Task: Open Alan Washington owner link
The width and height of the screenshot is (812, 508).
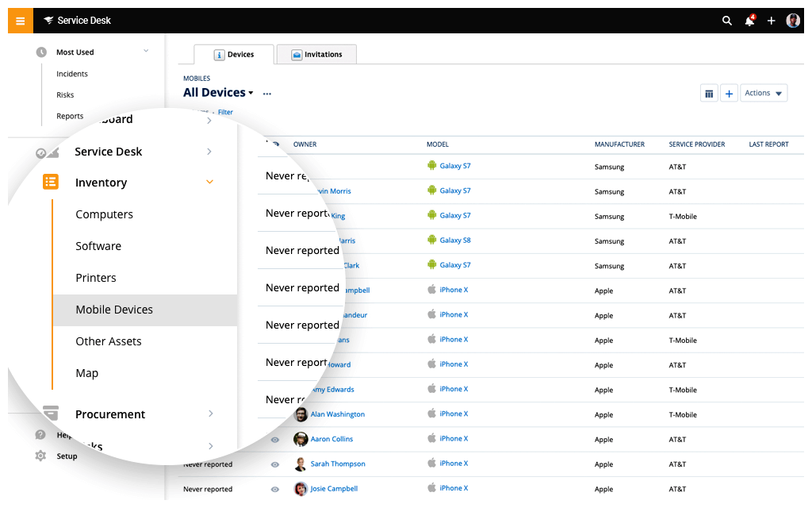Action: pyautogui.click(x=338, y=414)
